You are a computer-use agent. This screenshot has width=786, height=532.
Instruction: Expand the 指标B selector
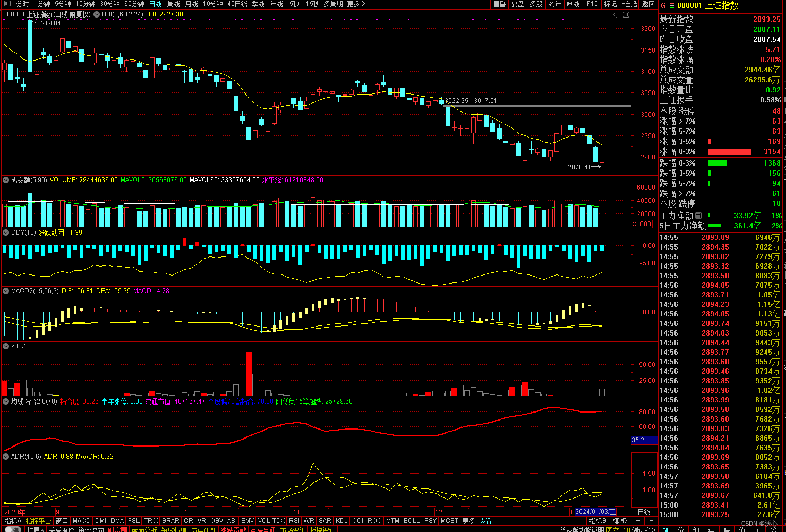click(598, 521)
